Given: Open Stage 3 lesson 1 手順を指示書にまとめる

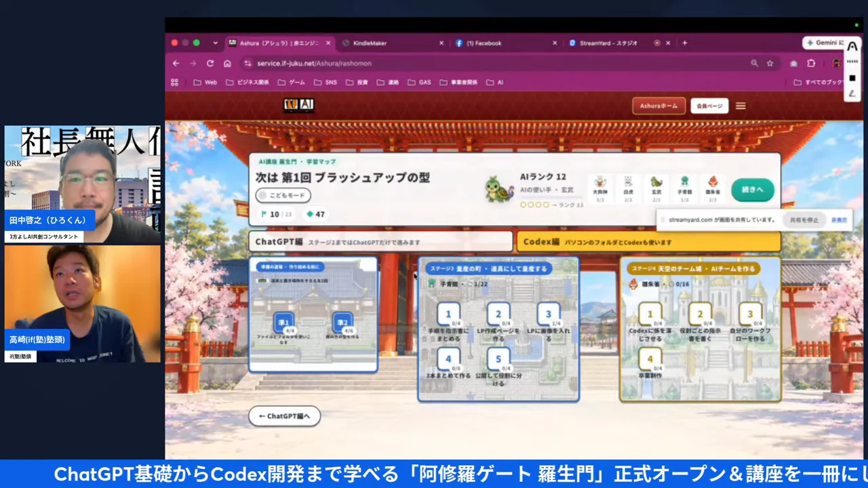Looking at the screenshot, I should click(448, 315).
